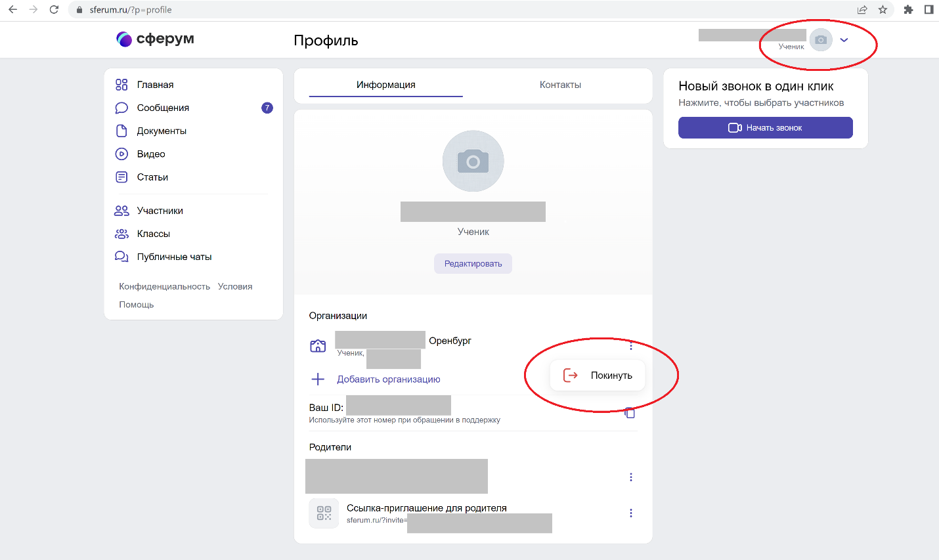This screenshot has height=560, width=939.
Task: Switch to Контакты tab
Action: coord(560,85)
